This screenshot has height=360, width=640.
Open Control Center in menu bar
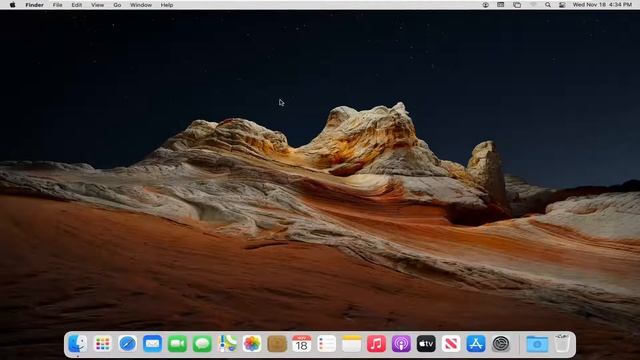[562, 5]
